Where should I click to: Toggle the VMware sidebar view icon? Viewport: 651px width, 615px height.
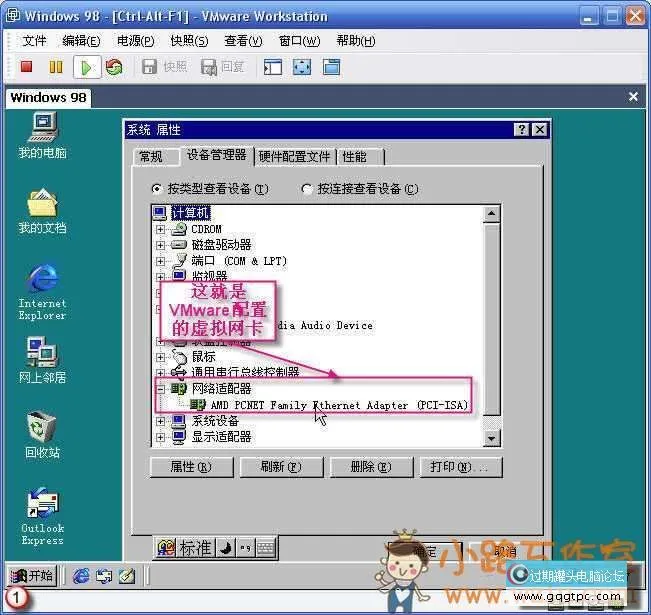click(x=273, y=67)
